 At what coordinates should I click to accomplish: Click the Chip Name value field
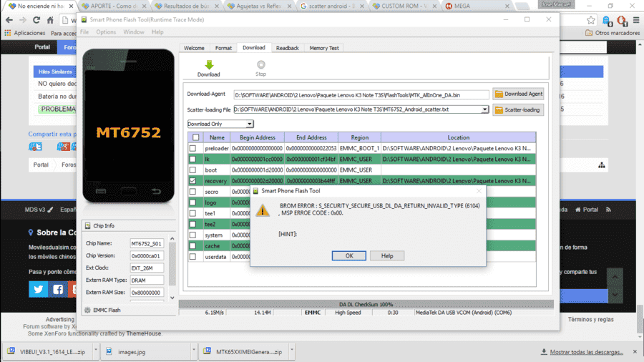pyautogui.click(x=147, y=243)
